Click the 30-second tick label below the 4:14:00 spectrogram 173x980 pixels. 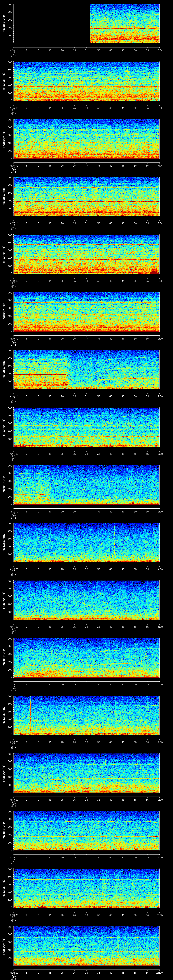[x=87, y=627]
